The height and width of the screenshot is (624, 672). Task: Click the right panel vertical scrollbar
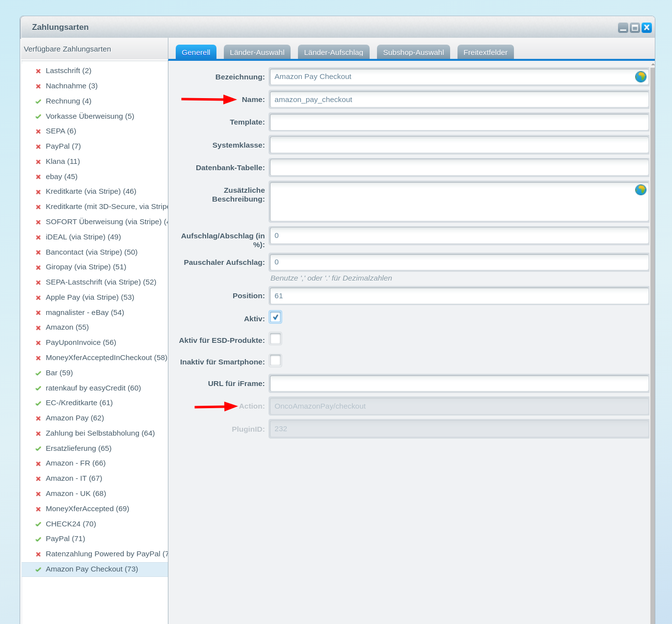click(652, 343)
